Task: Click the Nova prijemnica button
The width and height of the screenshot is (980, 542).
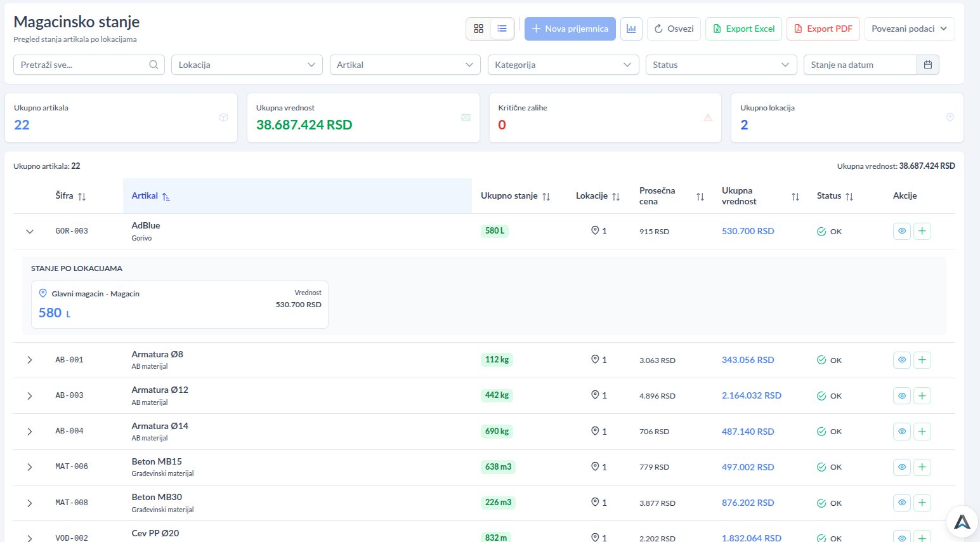Action: 570,29
